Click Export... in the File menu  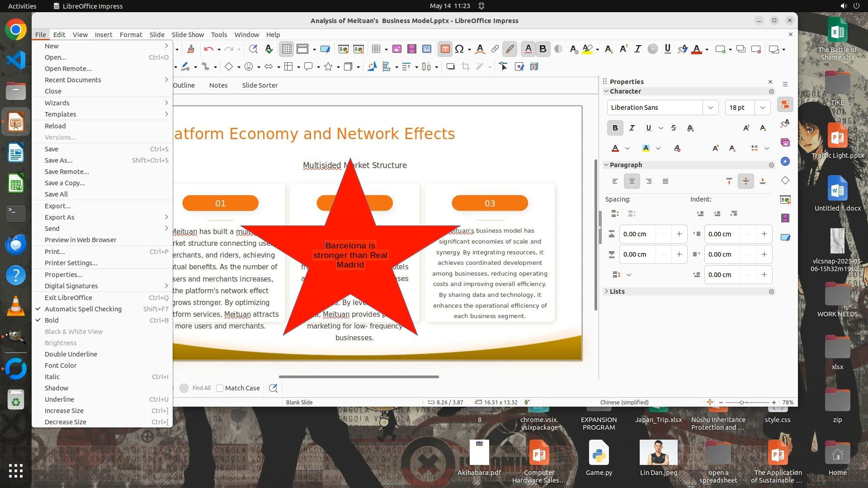click(57, 206)
